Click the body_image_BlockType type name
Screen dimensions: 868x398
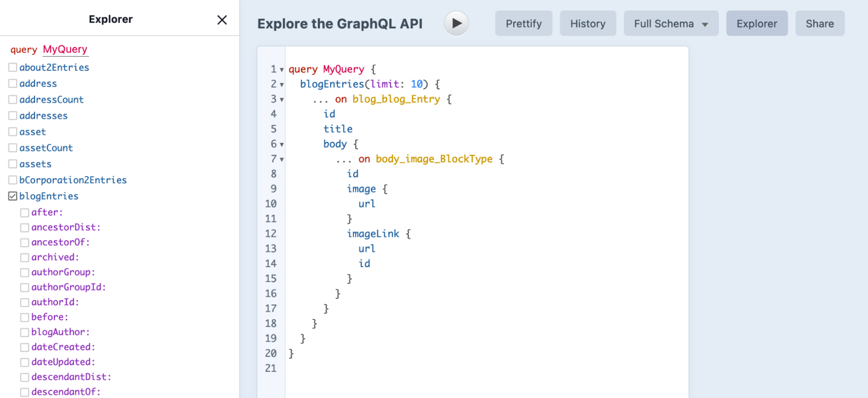pos(434,159)
